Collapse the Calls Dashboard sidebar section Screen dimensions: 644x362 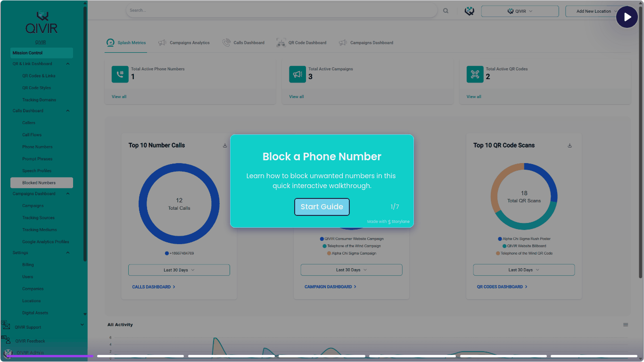(68, 111)
